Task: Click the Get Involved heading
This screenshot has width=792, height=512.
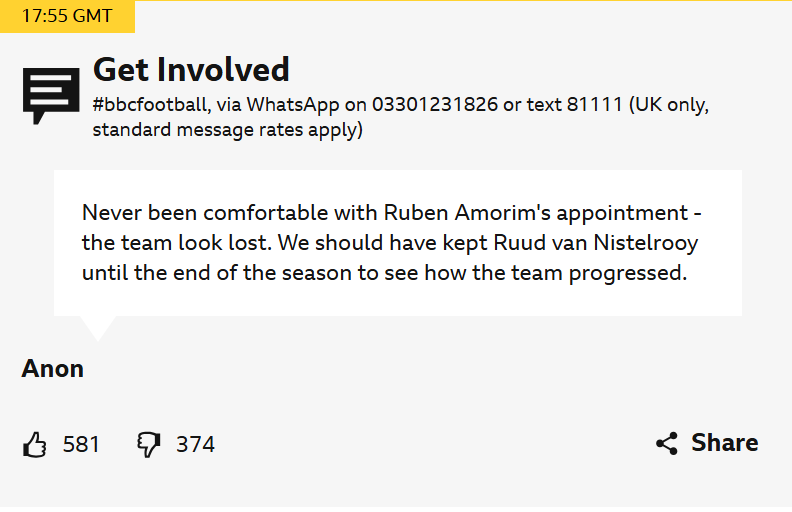Action: 191,70
